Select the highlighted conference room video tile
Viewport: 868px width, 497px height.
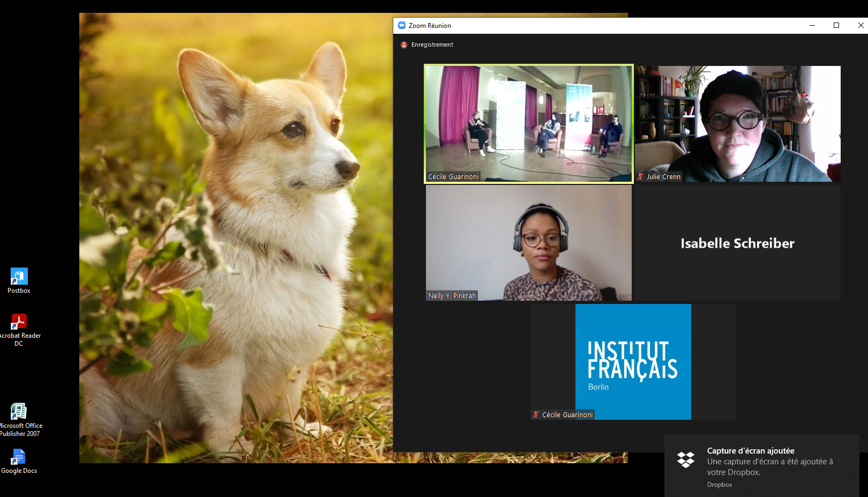pyautogui.click(x=528, y=124)
